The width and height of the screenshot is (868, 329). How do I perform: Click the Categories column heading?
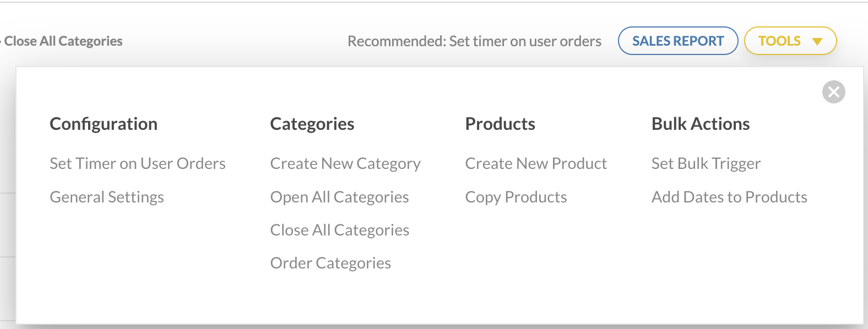pyautogui.click(x=312, y=124)
